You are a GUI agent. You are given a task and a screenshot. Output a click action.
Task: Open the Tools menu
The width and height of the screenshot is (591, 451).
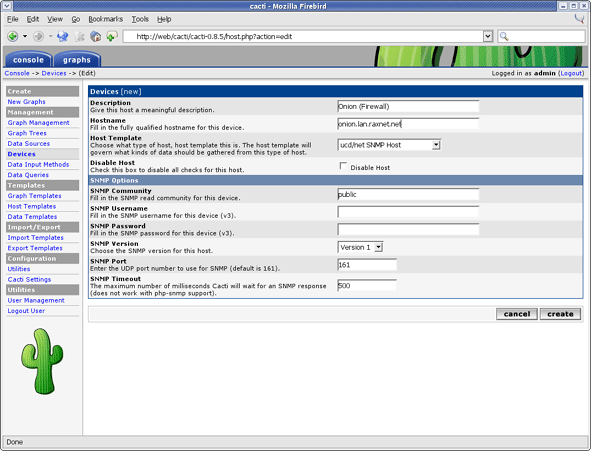tap(140, 19)
